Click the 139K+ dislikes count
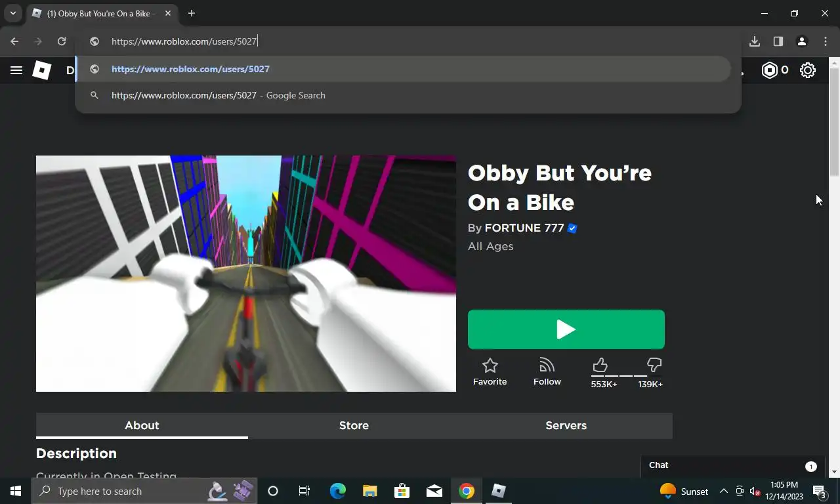 [x=650, y=385]
